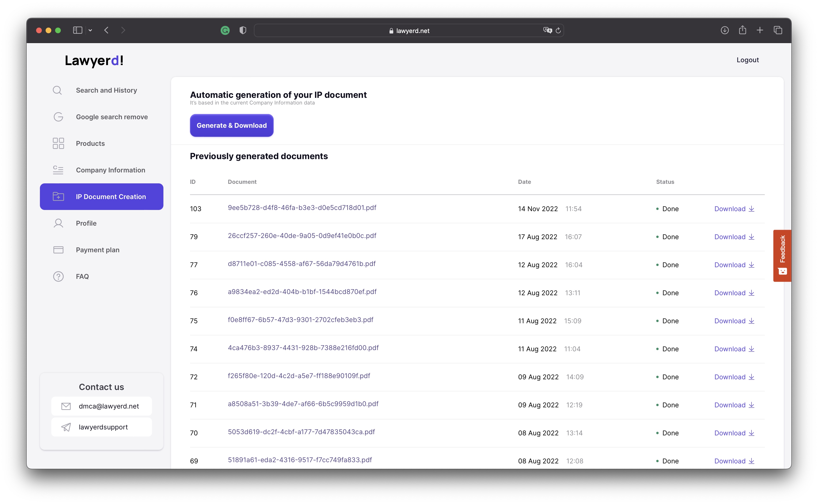Image resolution: width=818 pixels, height=504 pixels.
Task: Click the Generate & Download button
Action: (x=231, y=125)
